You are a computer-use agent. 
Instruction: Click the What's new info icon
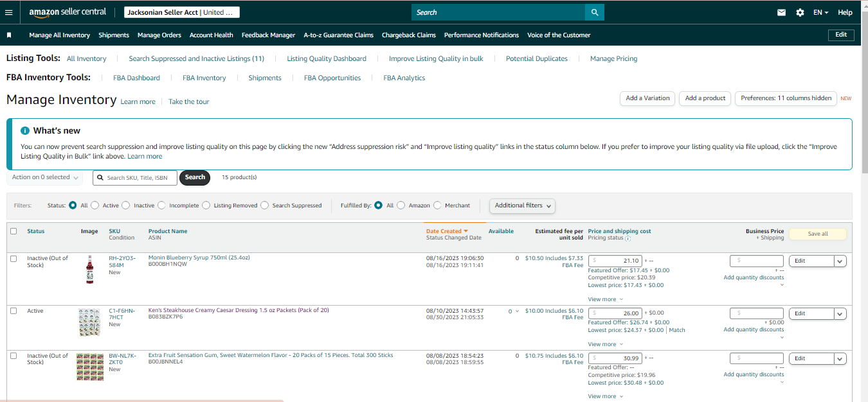pos(25,130)
